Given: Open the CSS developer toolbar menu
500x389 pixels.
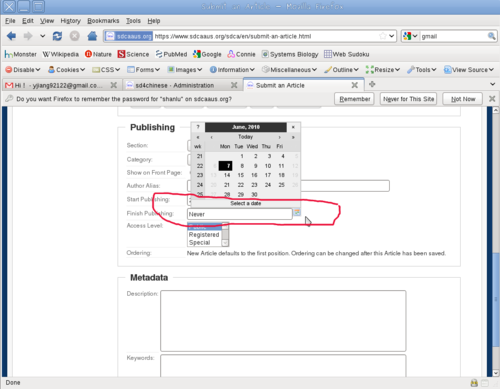Looking at the screenshot, I should point(106,70).
